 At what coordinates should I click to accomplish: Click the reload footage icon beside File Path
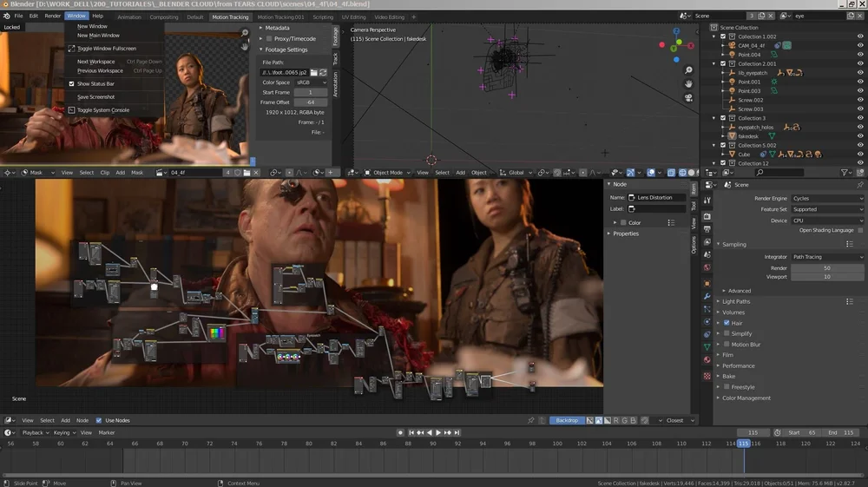coord(324,72)
